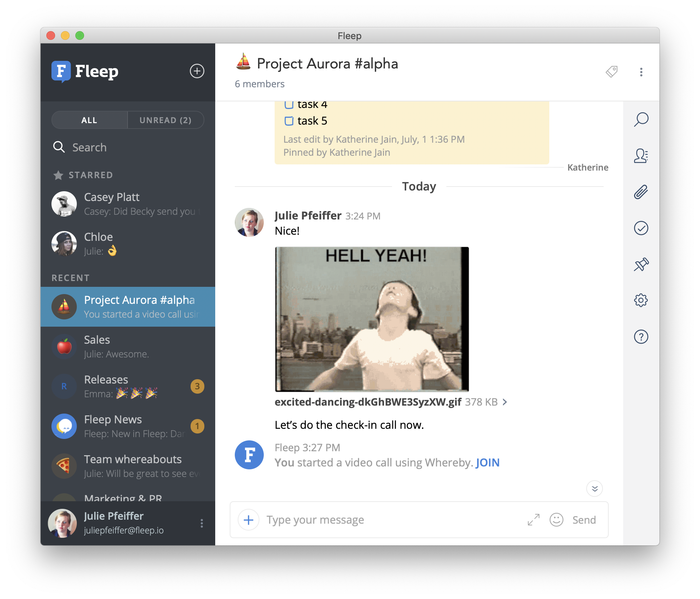Click the Pinned by Katherine Jain text
Screen dimensions: 700x599
coord(337,152)
